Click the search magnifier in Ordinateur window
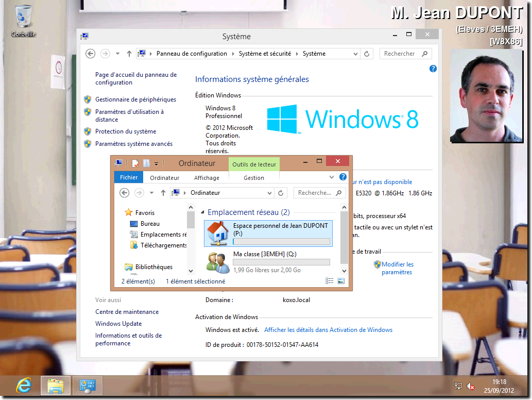This screenshot has height=400, width=532. 338,193
